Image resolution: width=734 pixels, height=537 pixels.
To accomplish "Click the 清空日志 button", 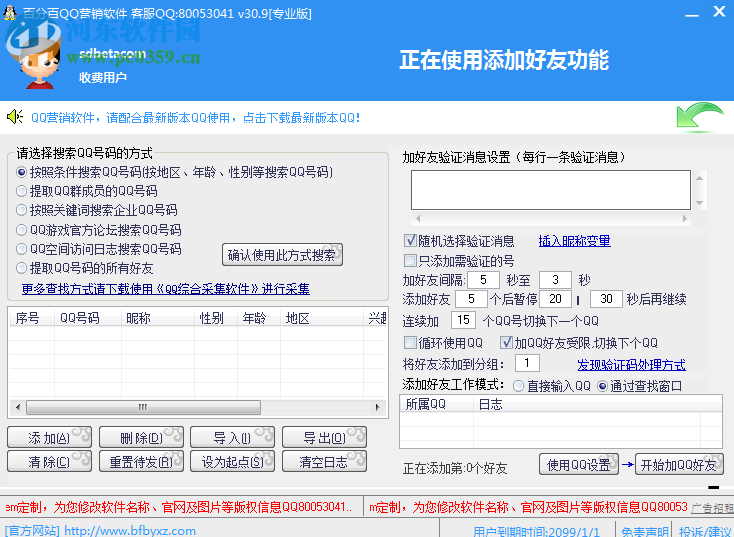I will 324,462.
